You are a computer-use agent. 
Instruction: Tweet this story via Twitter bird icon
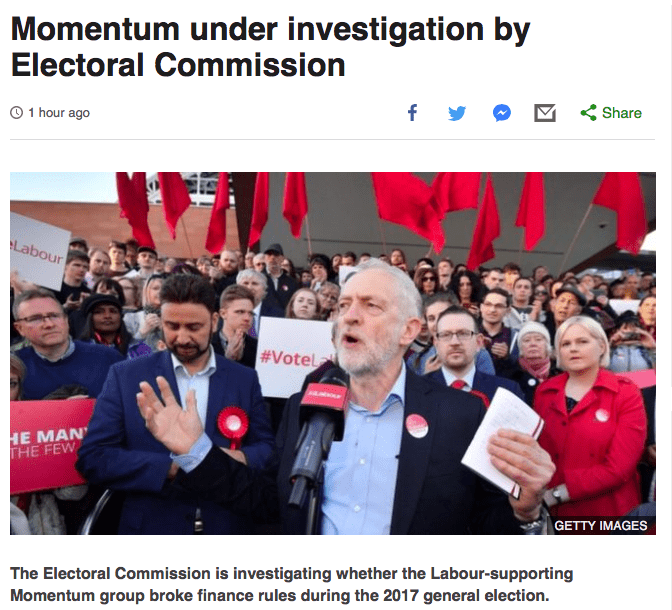(457, 113)
